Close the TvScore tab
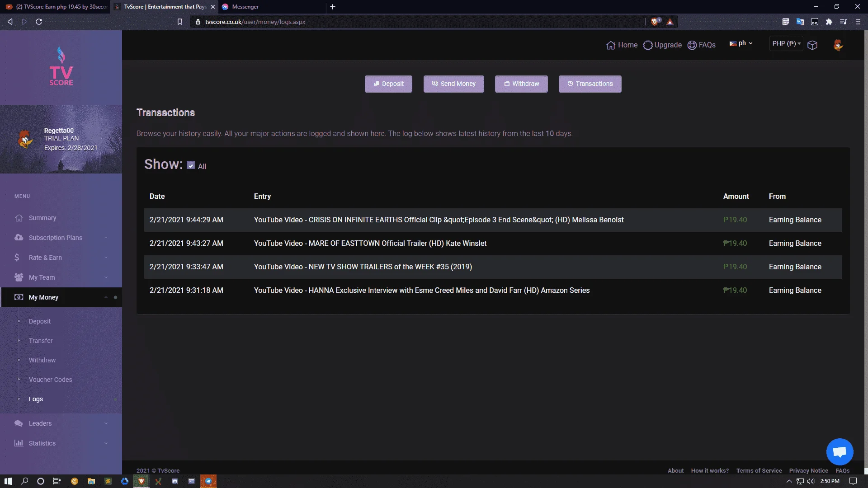This screenshot has width=868, height=488. [x=213, y=7]
